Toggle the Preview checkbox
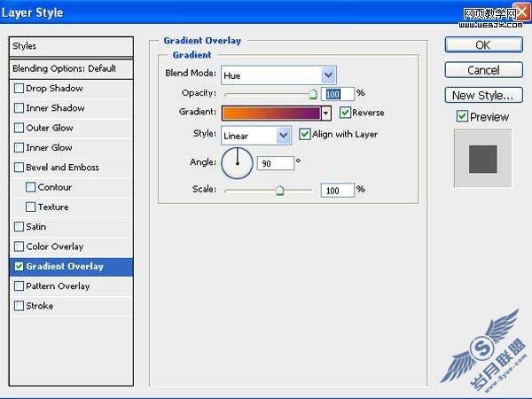This screenshot has width=532, height=399. (462, 117)
